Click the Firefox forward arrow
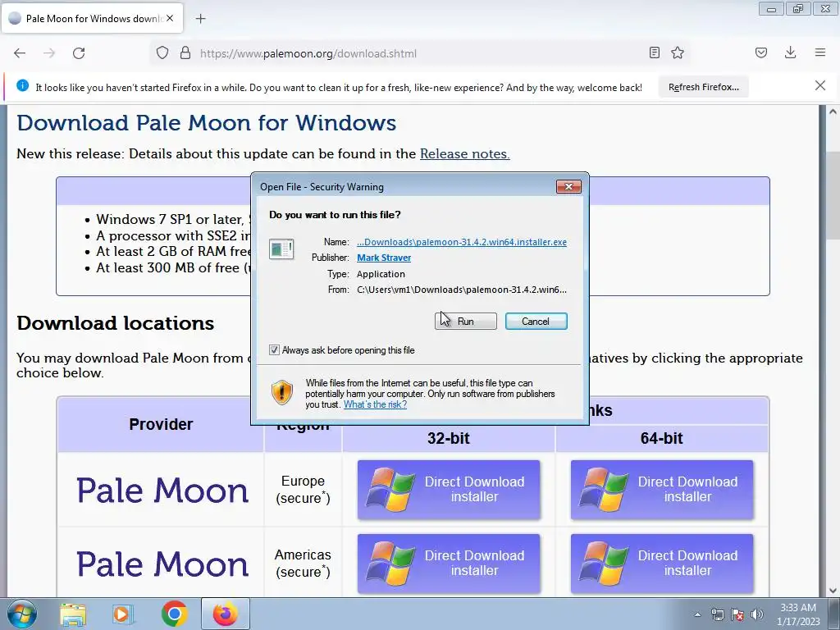 tap(49, 53)
